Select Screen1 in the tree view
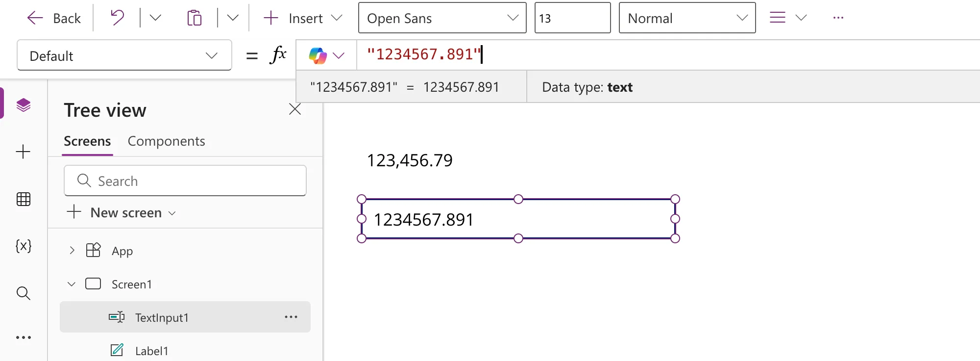 (x=132, y=284)
